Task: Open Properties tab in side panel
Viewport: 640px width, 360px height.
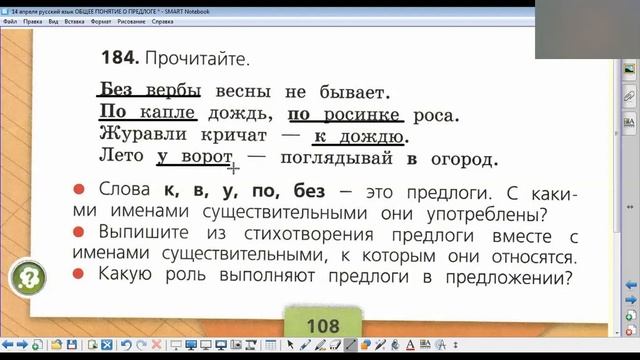Action: point(629,122)
